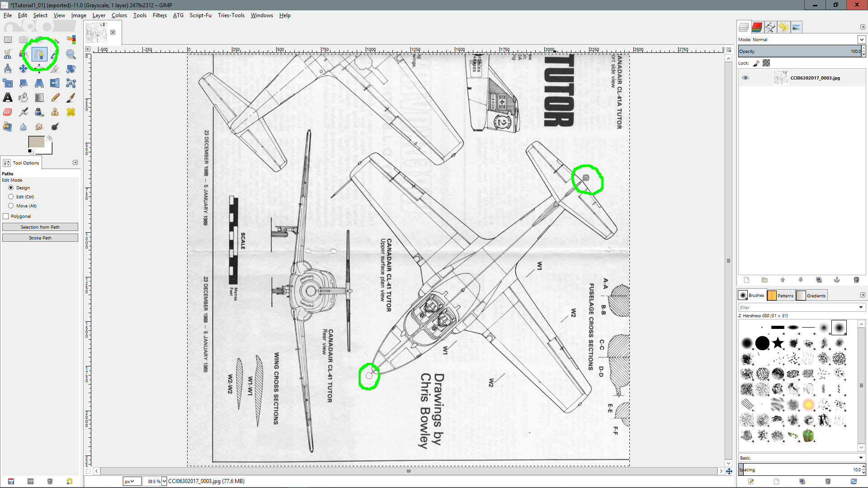Image resolution: width=868 pixels, height=488 pixels.
Task: Select the Cage Transform tool
Action: coord(71,83)
